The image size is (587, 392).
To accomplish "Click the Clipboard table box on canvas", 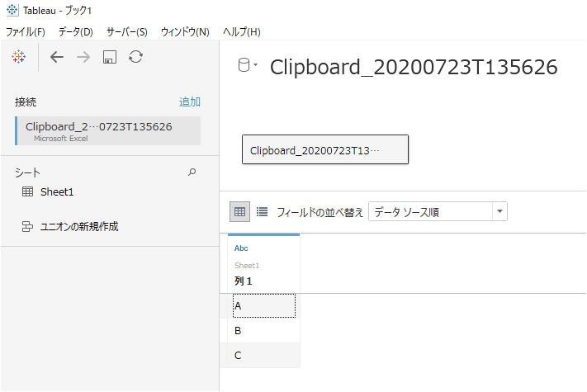I will (x=325, y=149).
